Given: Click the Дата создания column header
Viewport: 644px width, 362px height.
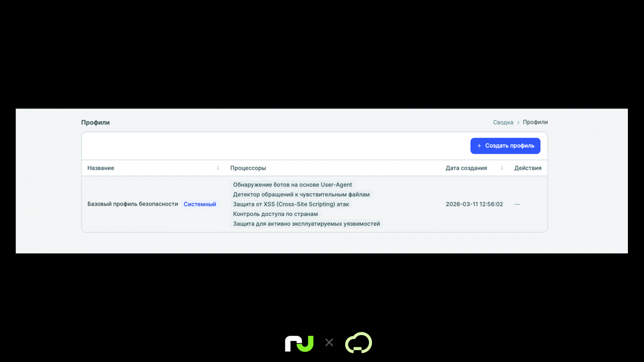Looking at the screenshot, I should [x=466, y=168].
